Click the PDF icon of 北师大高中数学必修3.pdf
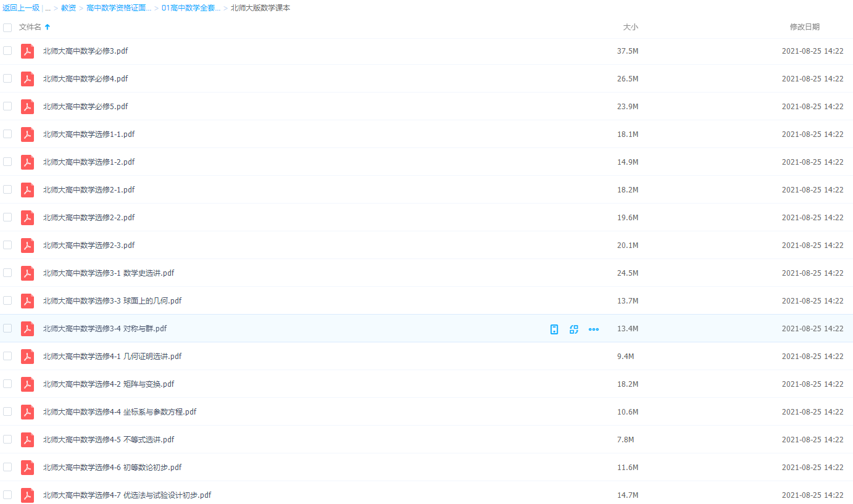This screenshot has height=504, width=853. pos(27,51)
